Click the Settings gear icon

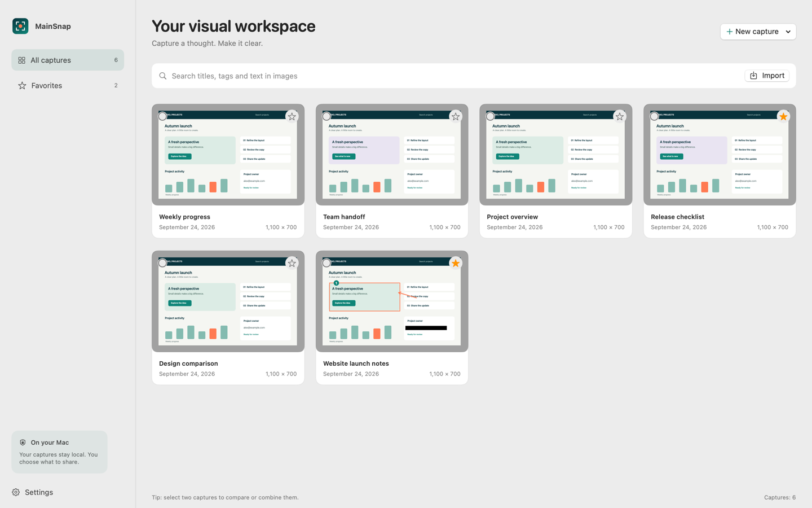16,492
